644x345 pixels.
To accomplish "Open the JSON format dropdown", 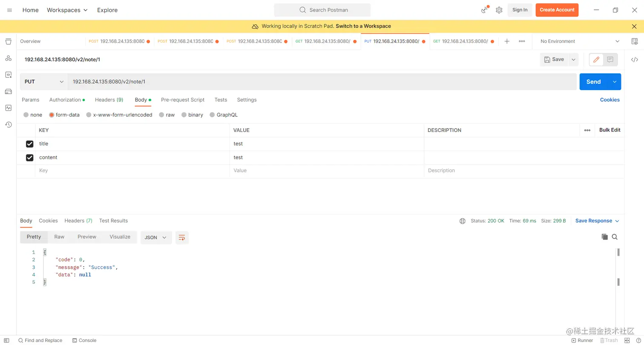I will (156, 237).
